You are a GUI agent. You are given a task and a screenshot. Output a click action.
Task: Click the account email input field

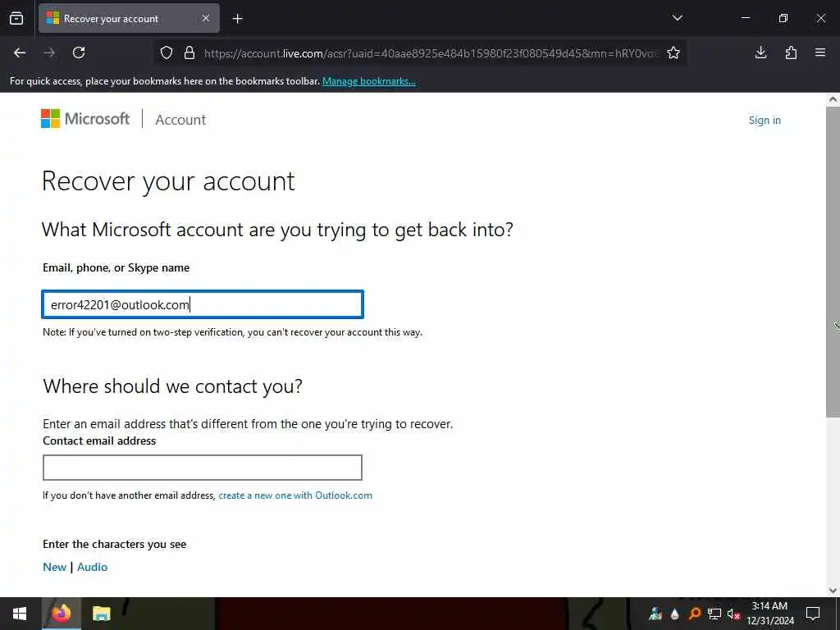click(203, 304)
